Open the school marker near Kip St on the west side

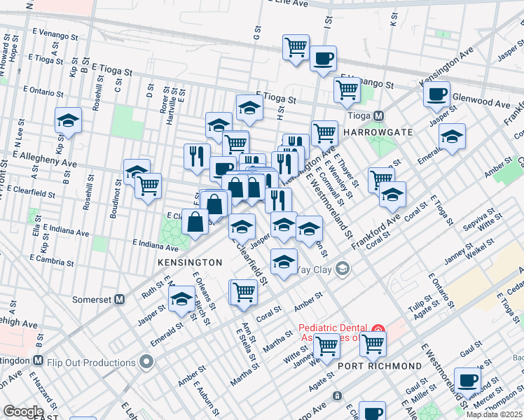click(68, 120)
